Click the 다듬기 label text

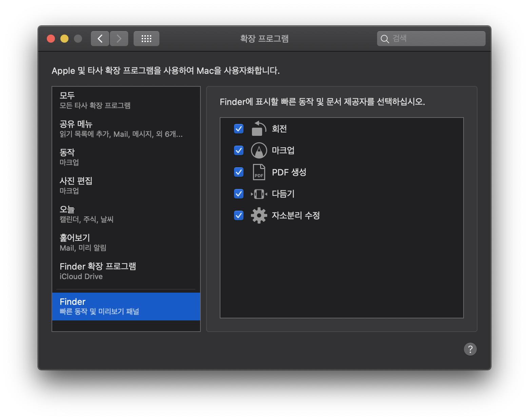pos(283,194)
